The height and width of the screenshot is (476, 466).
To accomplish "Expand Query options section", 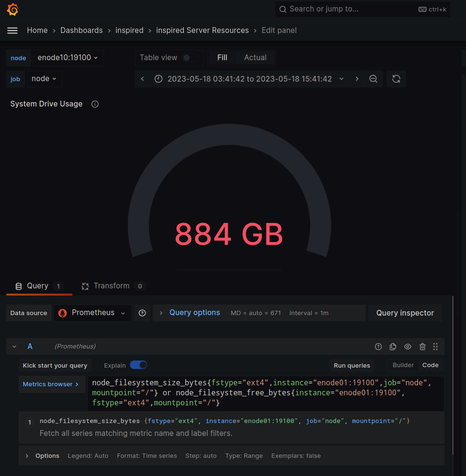I will (195, 313).
